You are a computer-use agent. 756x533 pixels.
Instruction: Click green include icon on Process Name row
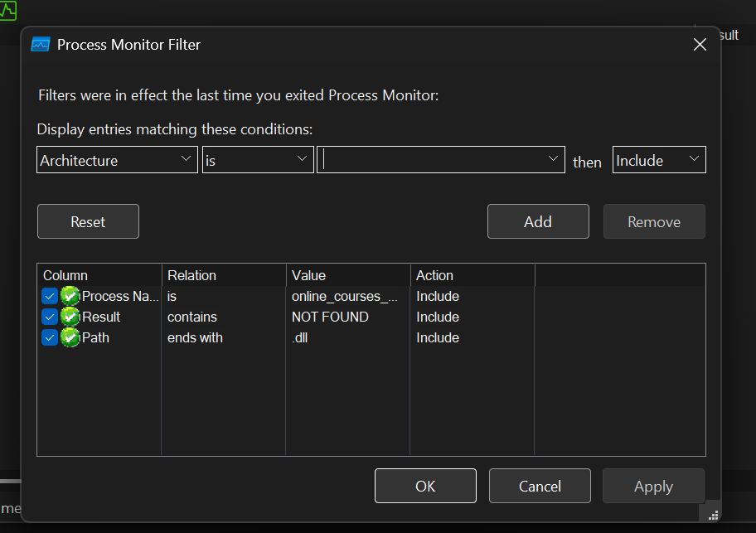pos(70,296)
